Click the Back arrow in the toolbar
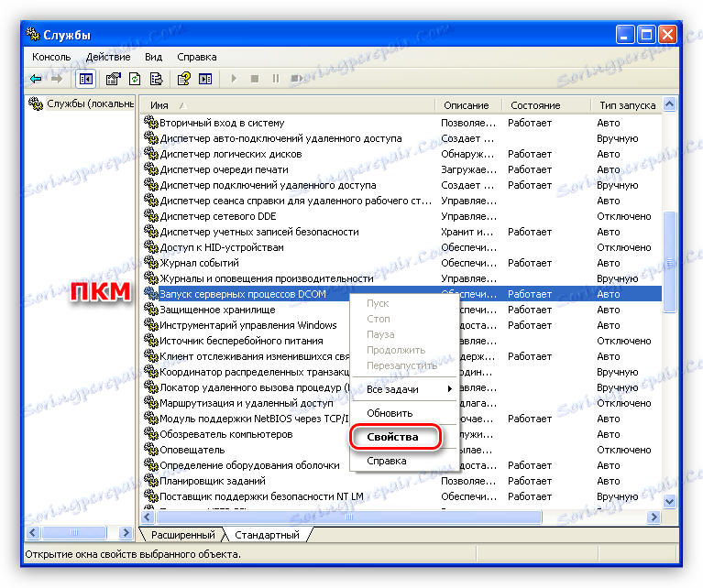 click(36, 79)
